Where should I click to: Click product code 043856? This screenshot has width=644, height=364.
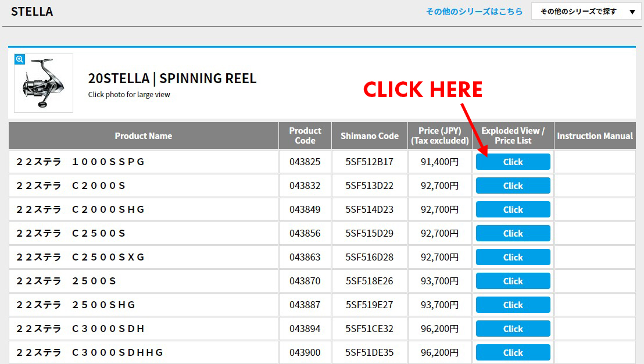pyautogui.click(x=305, y=233)
